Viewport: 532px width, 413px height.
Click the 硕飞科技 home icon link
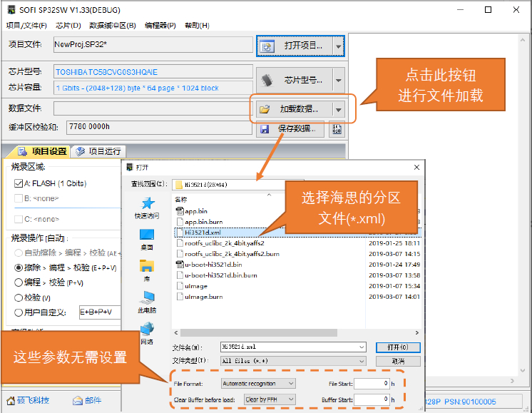tap(11, 400)
